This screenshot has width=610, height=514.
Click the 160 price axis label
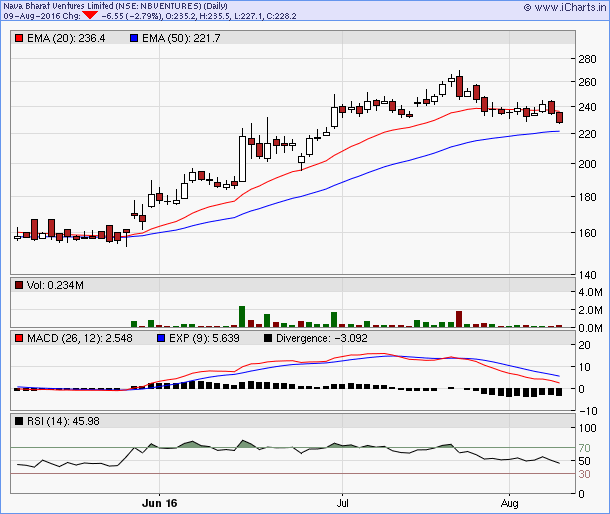[x=587, y=233]
